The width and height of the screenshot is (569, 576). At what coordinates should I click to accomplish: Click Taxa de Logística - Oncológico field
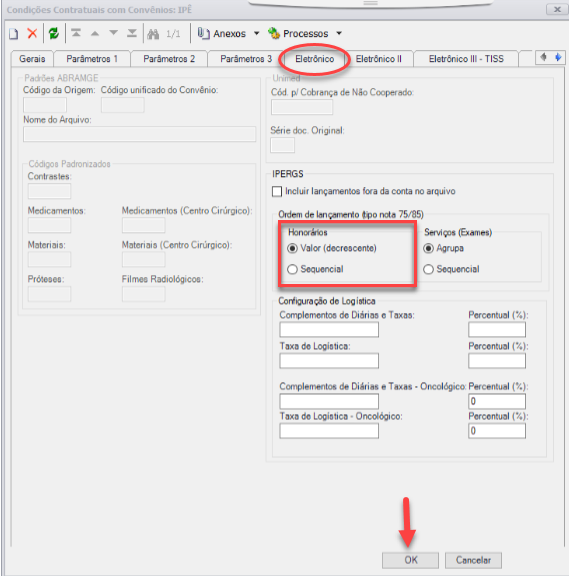pos(329,431)
